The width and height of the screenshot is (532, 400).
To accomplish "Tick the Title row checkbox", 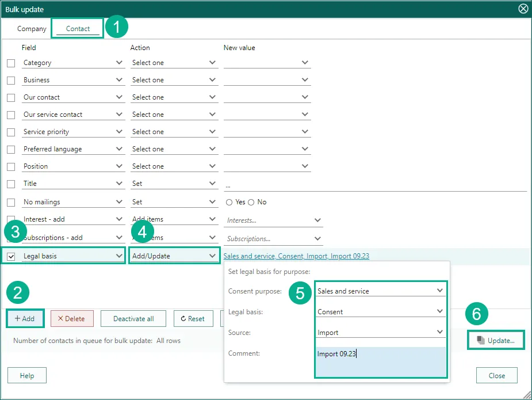I will 11,184.
